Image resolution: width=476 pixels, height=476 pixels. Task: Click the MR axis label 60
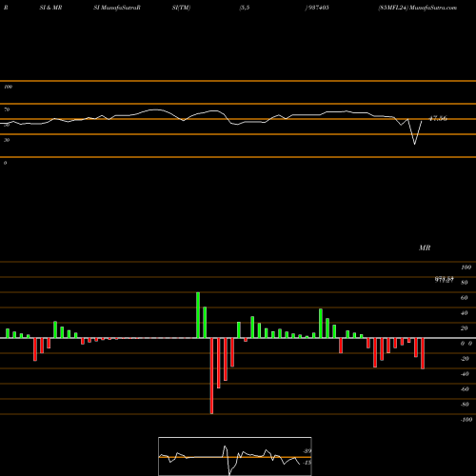(x=465, y=298)
